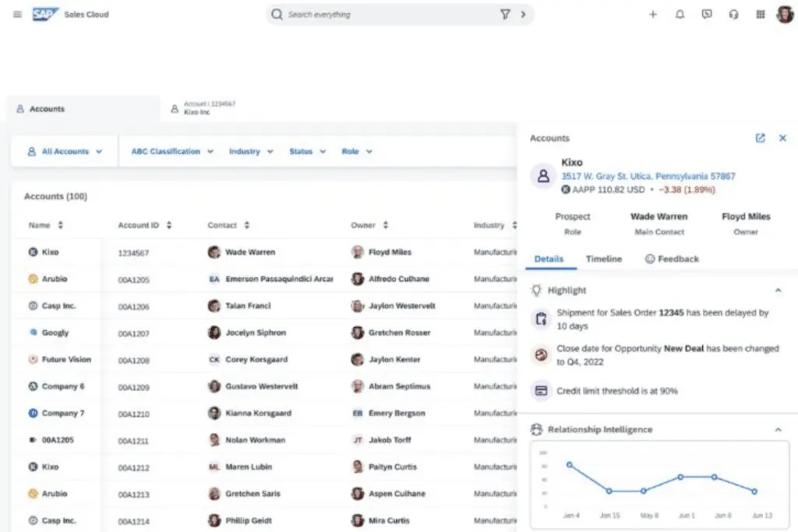
Task: Select the Casp Inc. row 00A1206
Action: pos(265,305)
